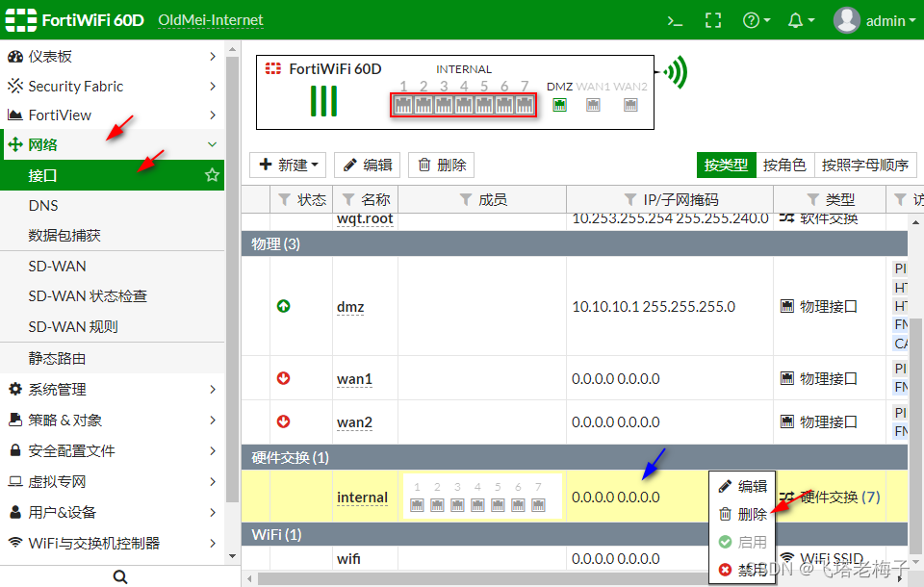This screenshot has height=587, width=924.
Task: Click the sidebar search magnifier icon
Action: [x=120, y=576]
